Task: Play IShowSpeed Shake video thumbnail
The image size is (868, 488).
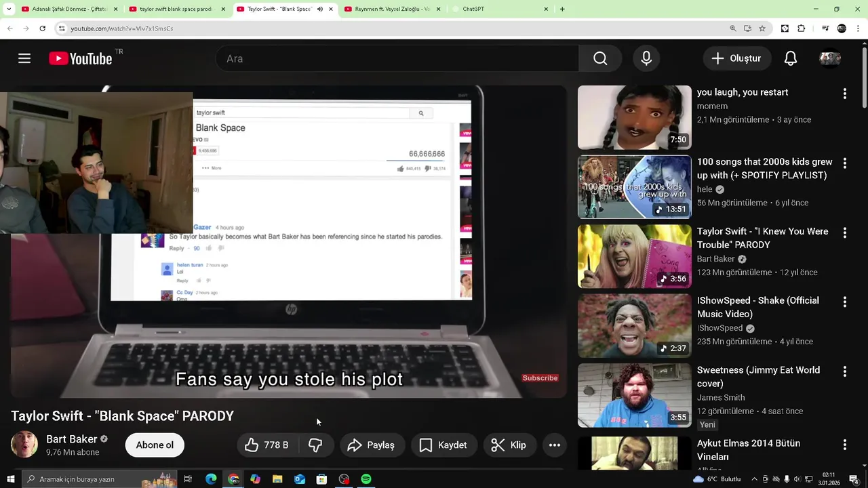Action: [634, 325]
